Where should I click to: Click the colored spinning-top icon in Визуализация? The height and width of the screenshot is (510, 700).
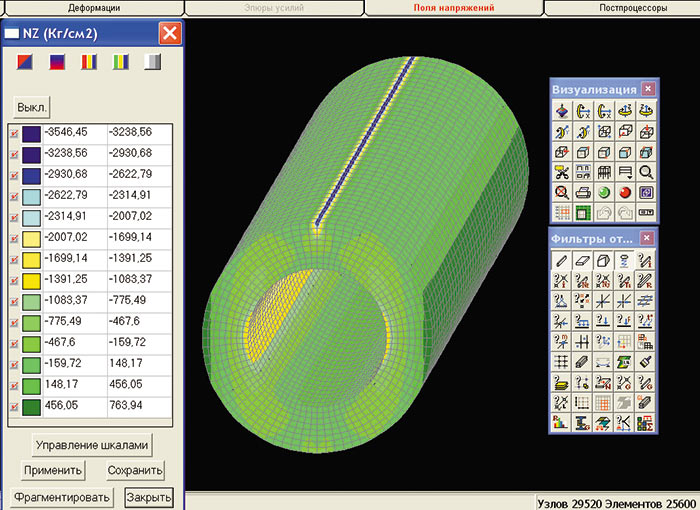[561, 111]
